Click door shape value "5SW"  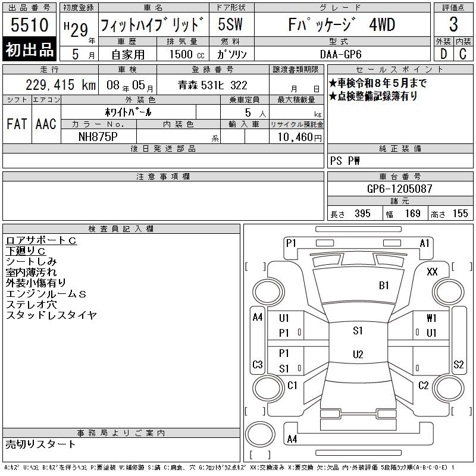pyautogui.click(x=230, y=24)
